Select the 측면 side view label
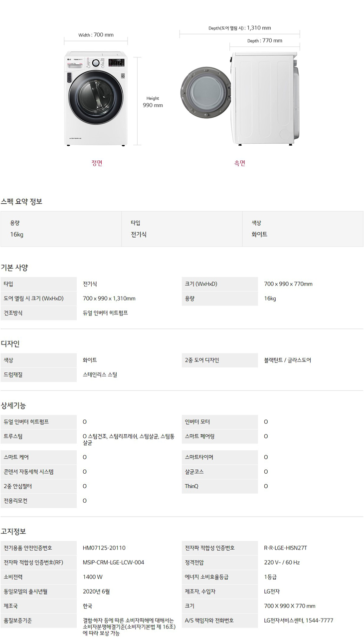This screenshot has height=639, width=364. click(240, 163)
